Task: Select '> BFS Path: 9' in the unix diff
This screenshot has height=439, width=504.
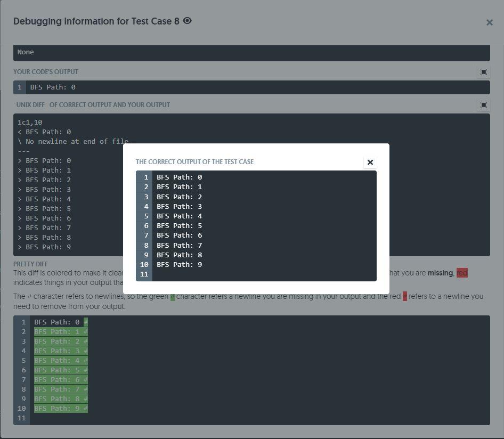Action: point(44,247)
